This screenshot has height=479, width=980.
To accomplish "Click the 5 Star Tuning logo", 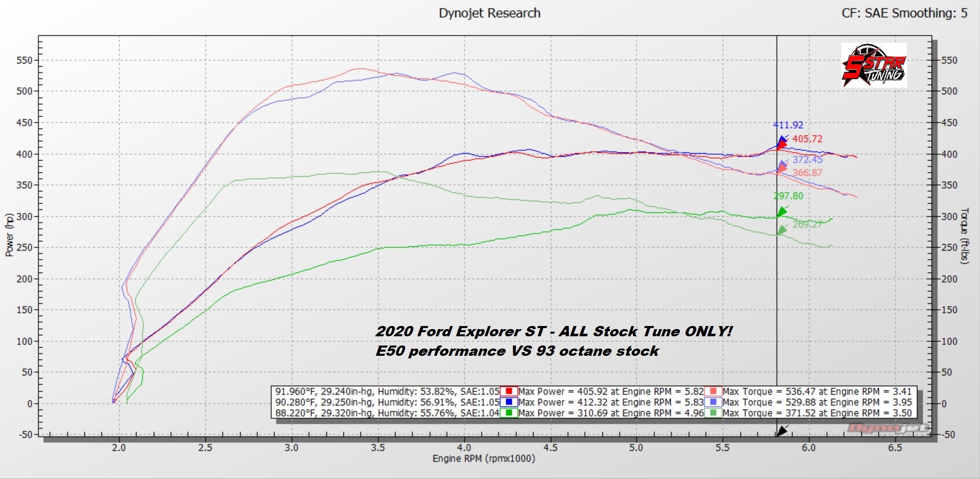I will coord(874,65).
